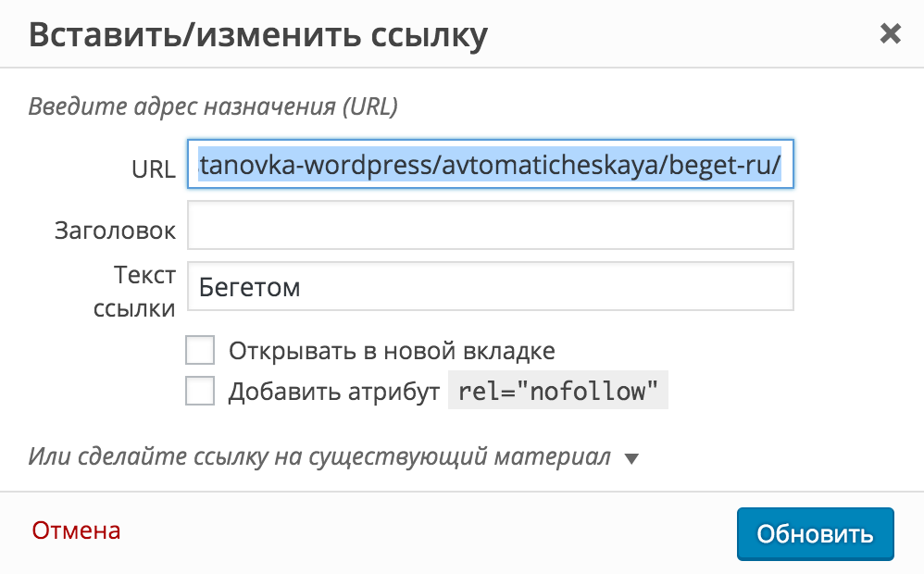Click the Заголовок field label
This screenshot has width=924, height=574.
pyautogui.click(x=115, y=231)
